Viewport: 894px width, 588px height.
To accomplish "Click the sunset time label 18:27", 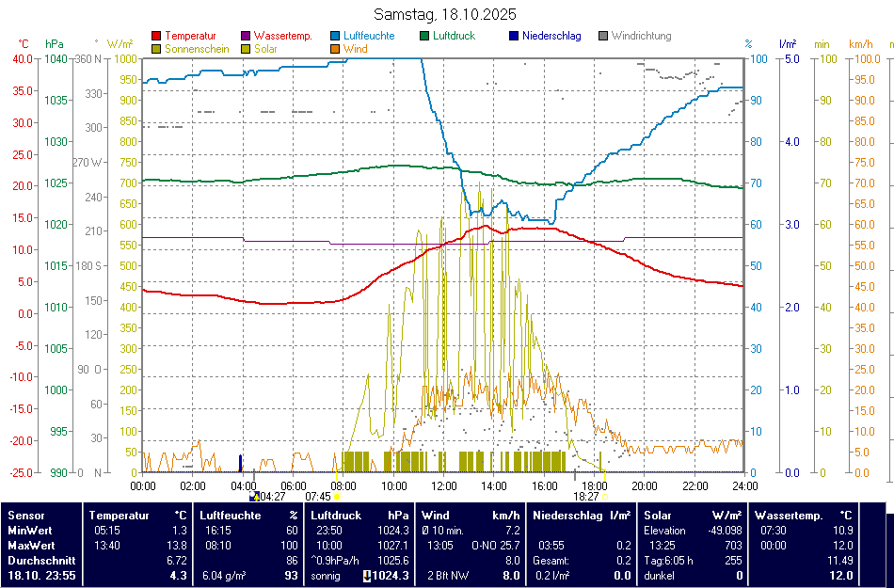I will tap(586, 496).
